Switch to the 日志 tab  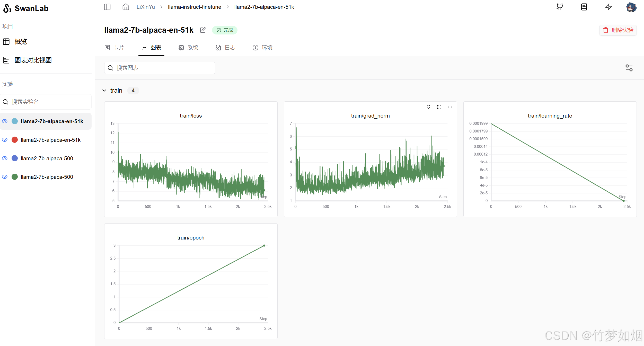[x=226, y=48]
